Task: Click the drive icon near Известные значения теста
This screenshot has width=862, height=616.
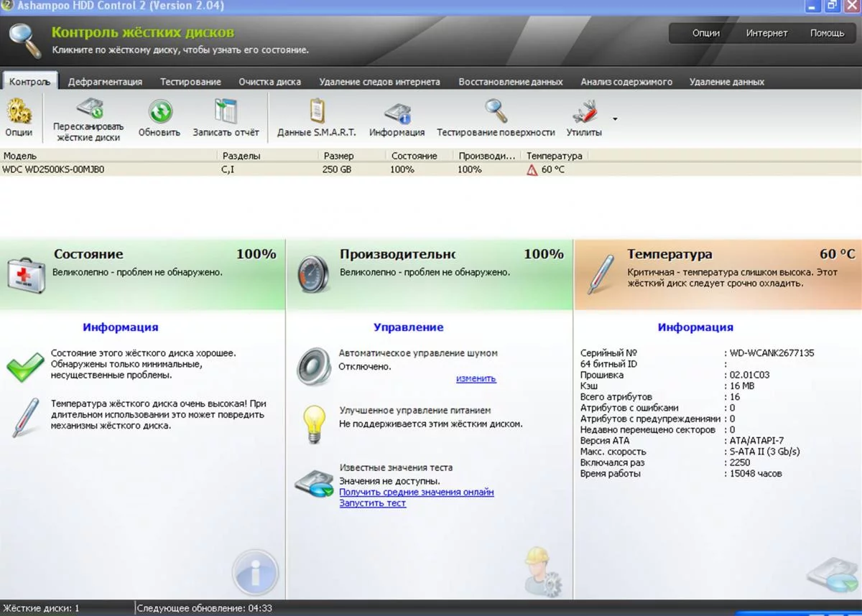Action: [314, 485]
